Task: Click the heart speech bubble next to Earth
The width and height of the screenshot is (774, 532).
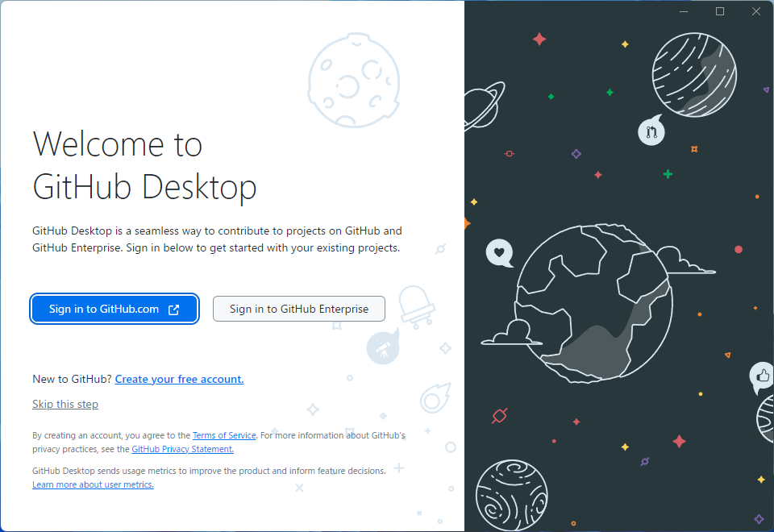Action: pos(500,253)
